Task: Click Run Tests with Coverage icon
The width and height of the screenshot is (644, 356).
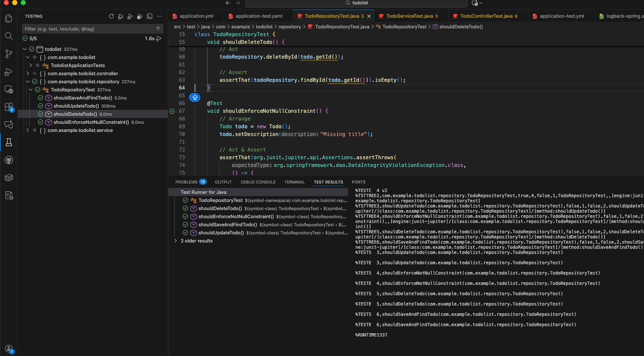Action: click(140, 16)
